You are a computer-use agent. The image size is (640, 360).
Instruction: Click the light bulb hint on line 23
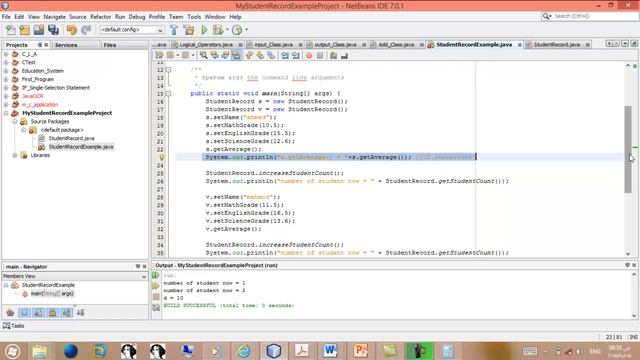[x=162, y=157]
